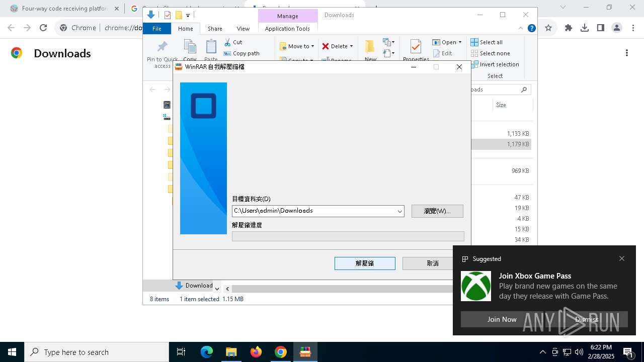
Task: Click the 解壓縮 (Extract) button in WinRAR dialog
Action: point(365,263)
